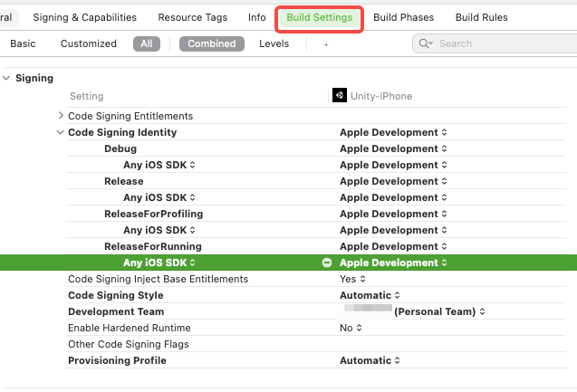
Task: Select the Code Signing Style label
Action: click(x=116, y=295)
